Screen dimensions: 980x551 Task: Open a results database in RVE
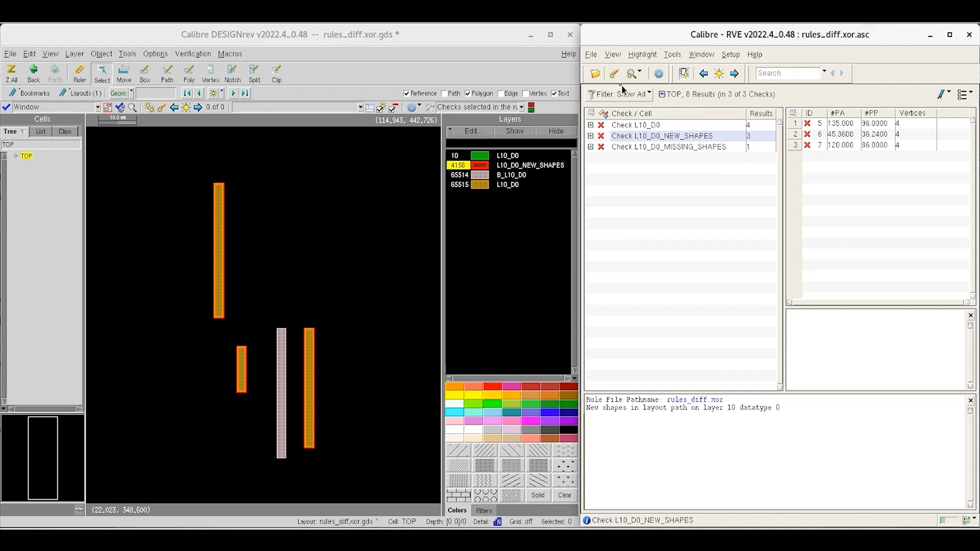(595, 73)
